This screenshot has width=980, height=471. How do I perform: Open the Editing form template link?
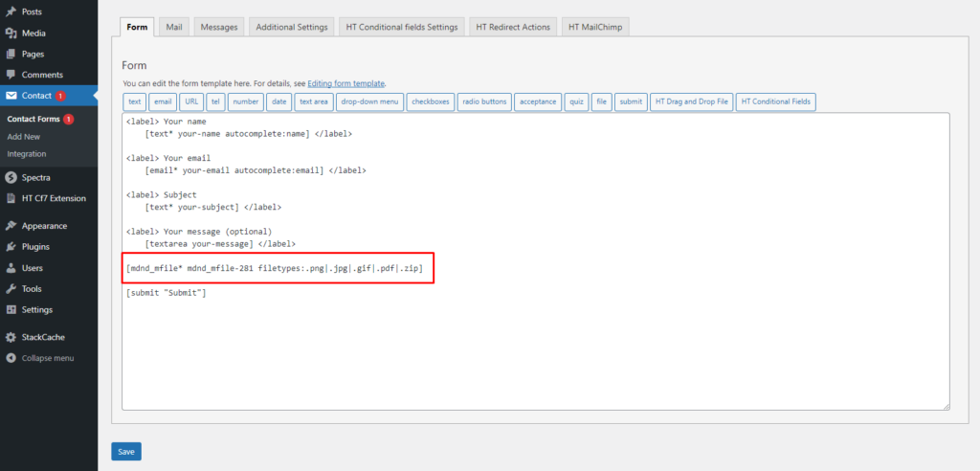pos(345,84)
